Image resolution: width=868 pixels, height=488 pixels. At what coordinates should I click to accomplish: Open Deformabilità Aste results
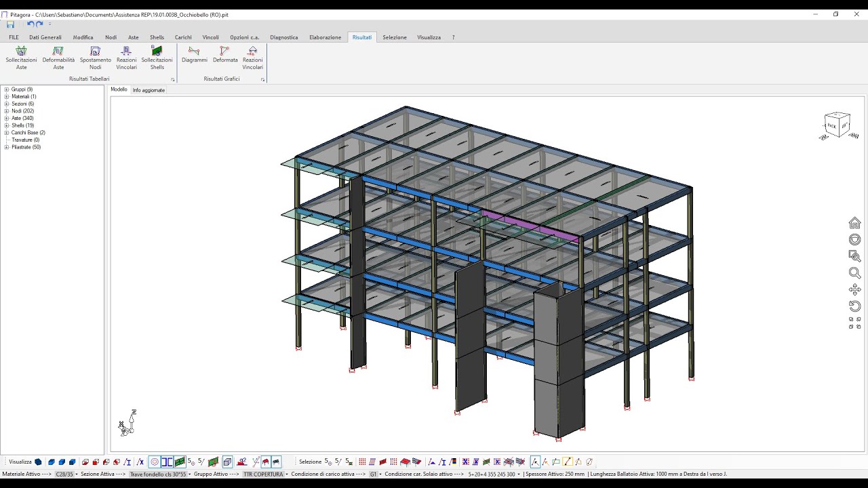click(58, 58)
